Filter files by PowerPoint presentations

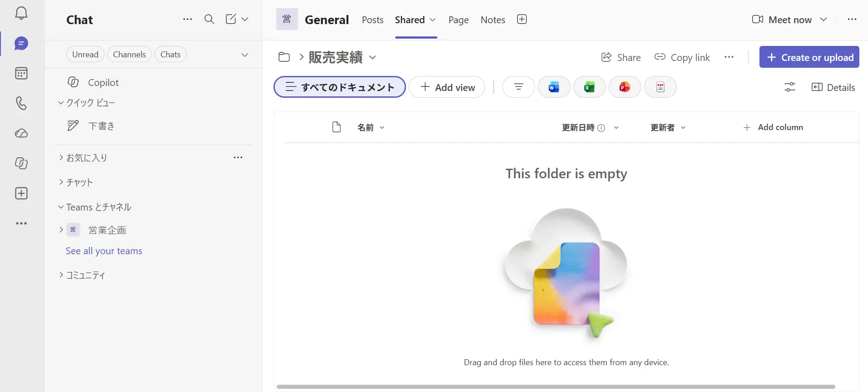coord(625,87)
